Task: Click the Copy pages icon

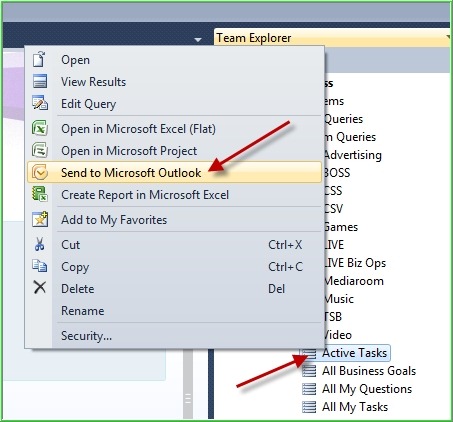Action: (40, 266)
